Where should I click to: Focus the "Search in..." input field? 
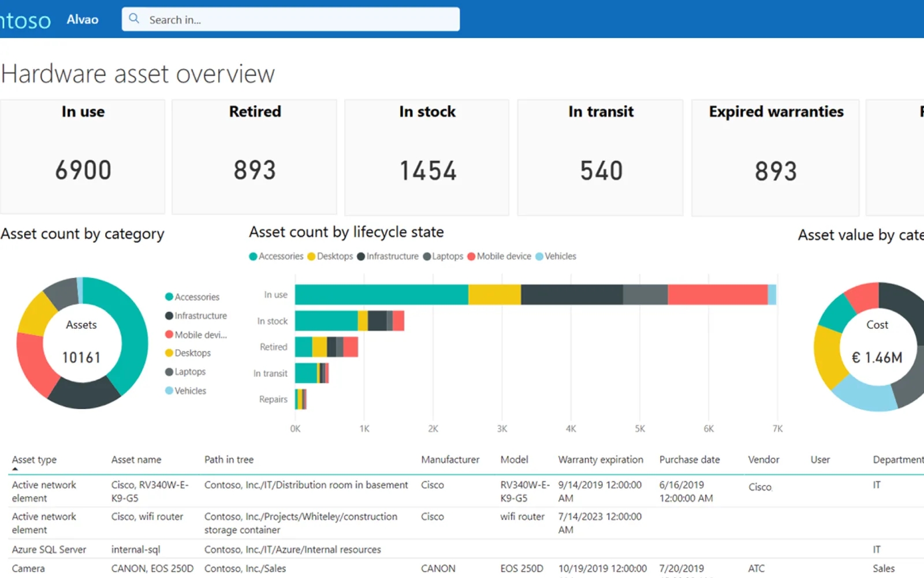(x=290, y=19)
